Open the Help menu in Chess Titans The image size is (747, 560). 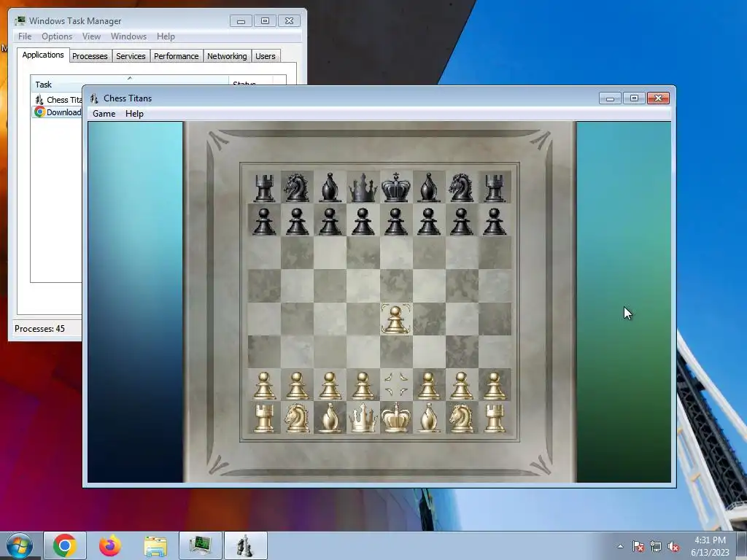tap(134, 113)
